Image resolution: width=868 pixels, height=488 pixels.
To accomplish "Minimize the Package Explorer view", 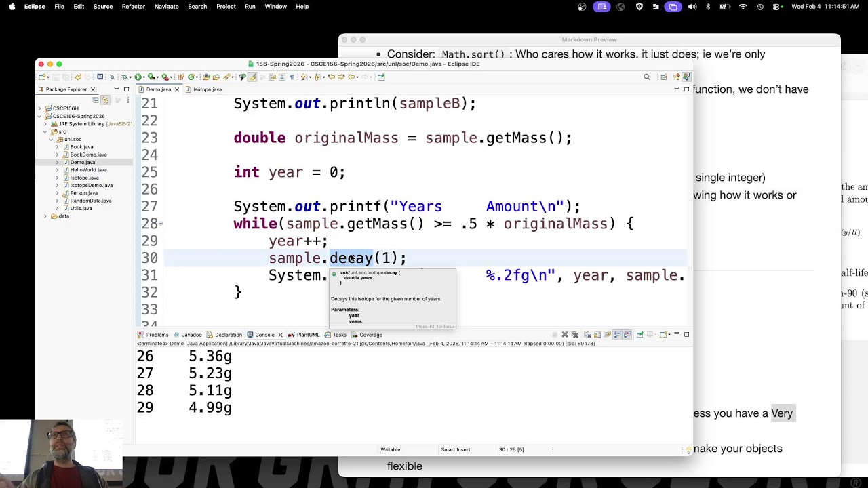I will pos(116,89).
